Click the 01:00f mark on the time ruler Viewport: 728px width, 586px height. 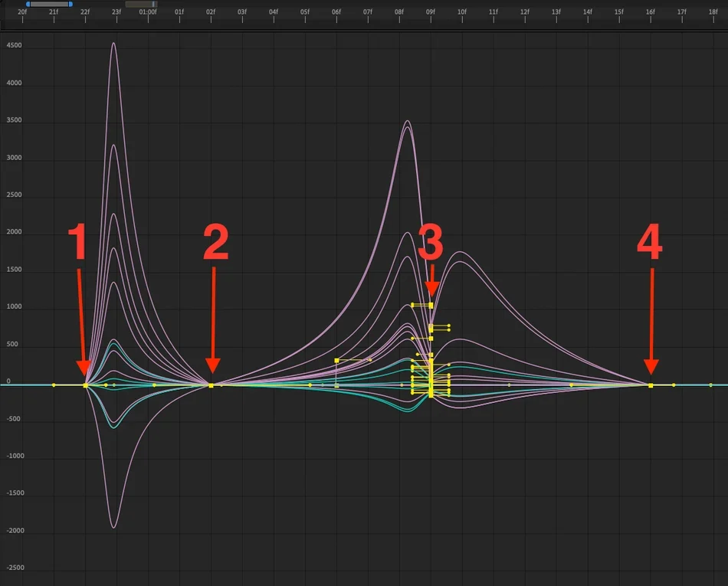148,12
